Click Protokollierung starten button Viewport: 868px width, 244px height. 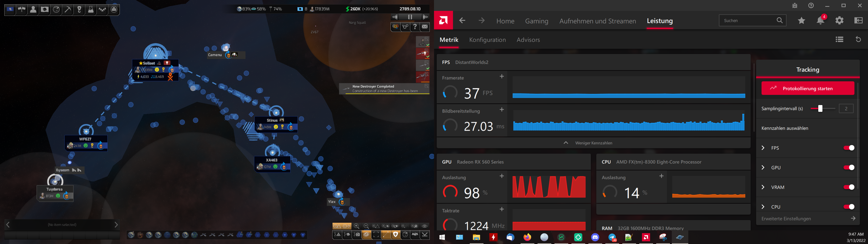[x=808, y=88]
